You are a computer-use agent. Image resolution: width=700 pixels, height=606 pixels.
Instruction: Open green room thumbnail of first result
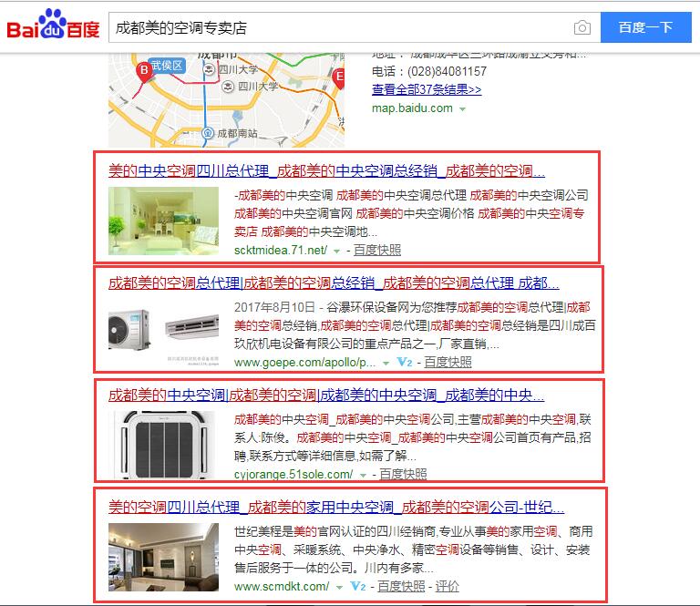163,221
